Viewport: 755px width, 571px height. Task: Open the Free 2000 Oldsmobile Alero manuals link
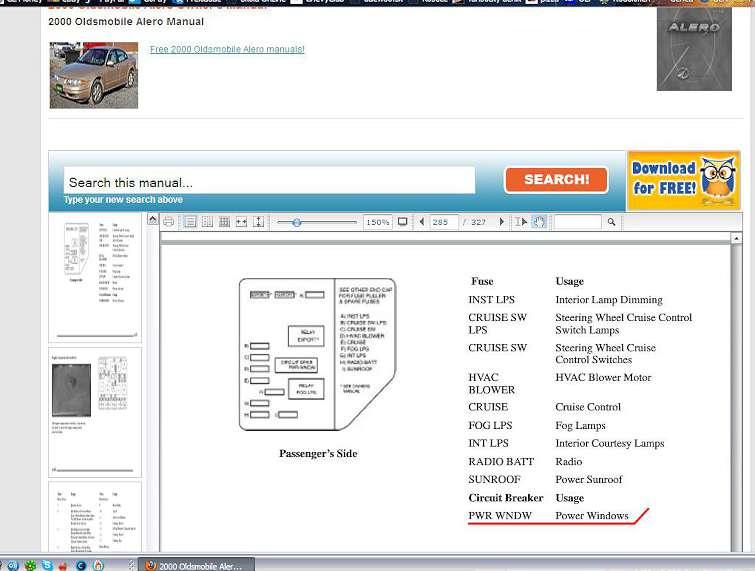[227, 49]
